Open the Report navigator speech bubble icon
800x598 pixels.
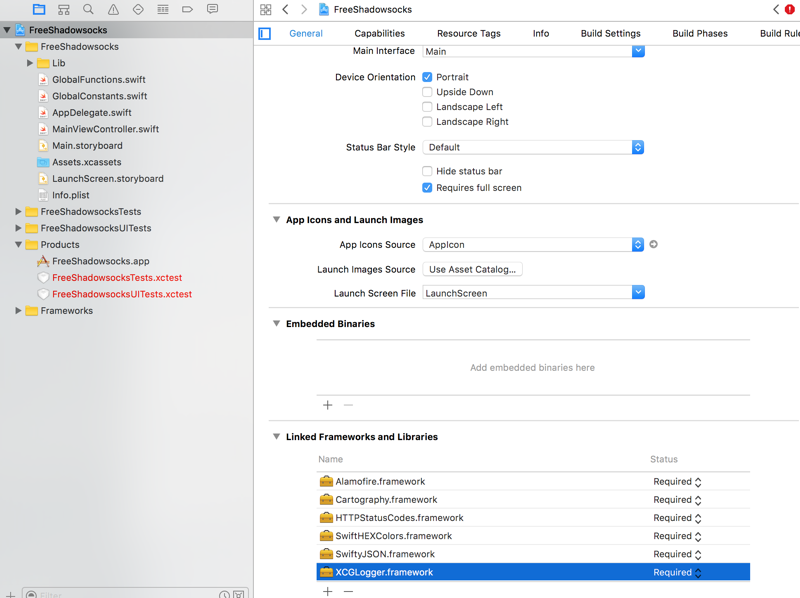coord(212,9)
